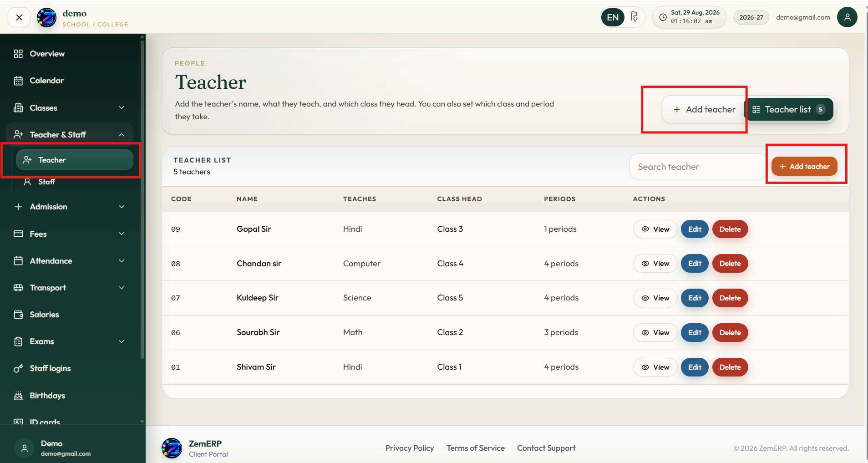The image size is (868, 463).
Task: Click the ZemERP demo logo in the header
Action: pyautogui.click(x=46, y=18)
